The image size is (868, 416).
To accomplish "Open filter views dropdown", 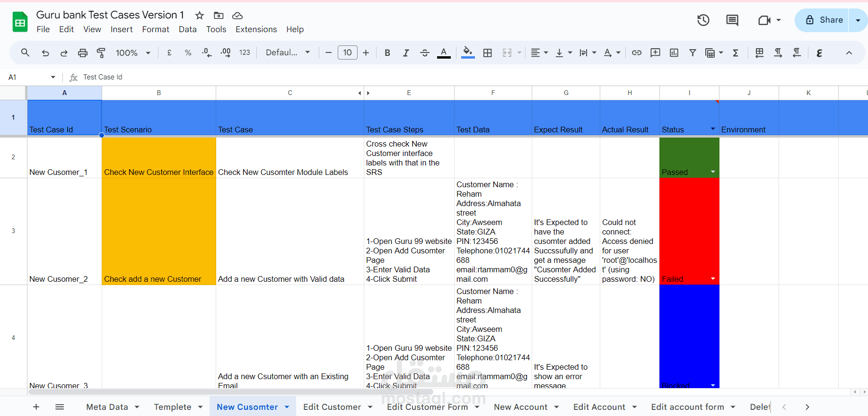I will [x=714, y=52].
